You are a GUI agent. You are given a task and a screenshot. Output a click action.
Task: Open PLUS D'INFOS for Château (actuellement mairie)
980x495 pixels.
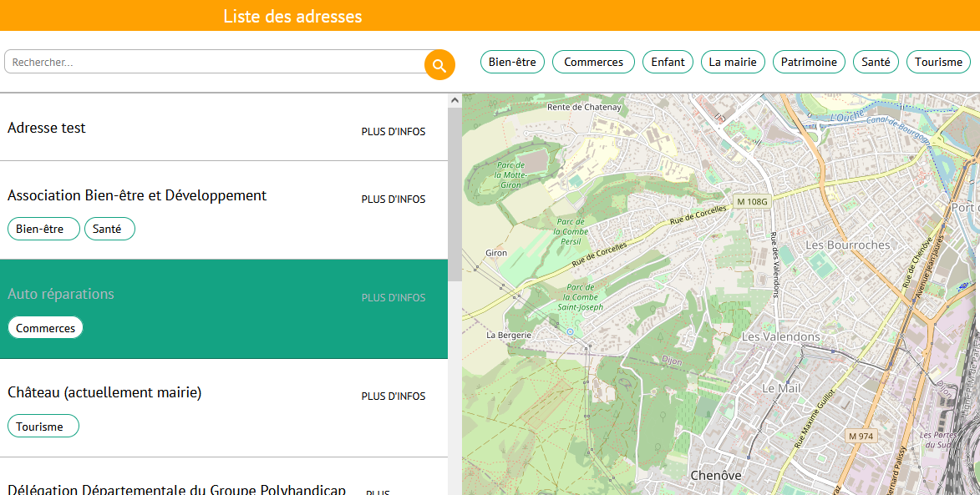(x=393, y=397)
